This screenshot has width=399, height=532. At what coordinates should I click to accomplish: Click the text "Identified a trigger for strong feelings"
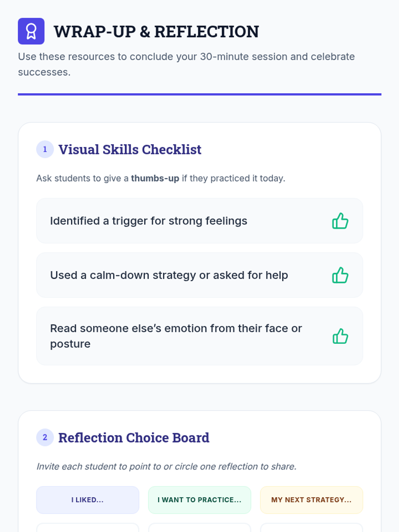pos(149,221)
